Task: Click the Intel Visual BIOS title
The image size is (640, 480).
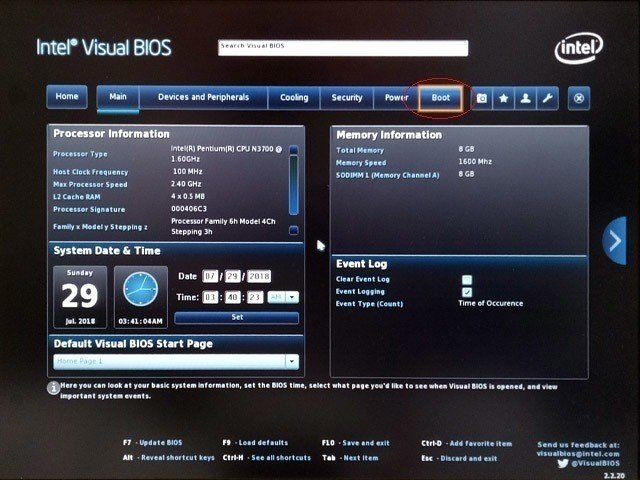Action: pos(104,47)
